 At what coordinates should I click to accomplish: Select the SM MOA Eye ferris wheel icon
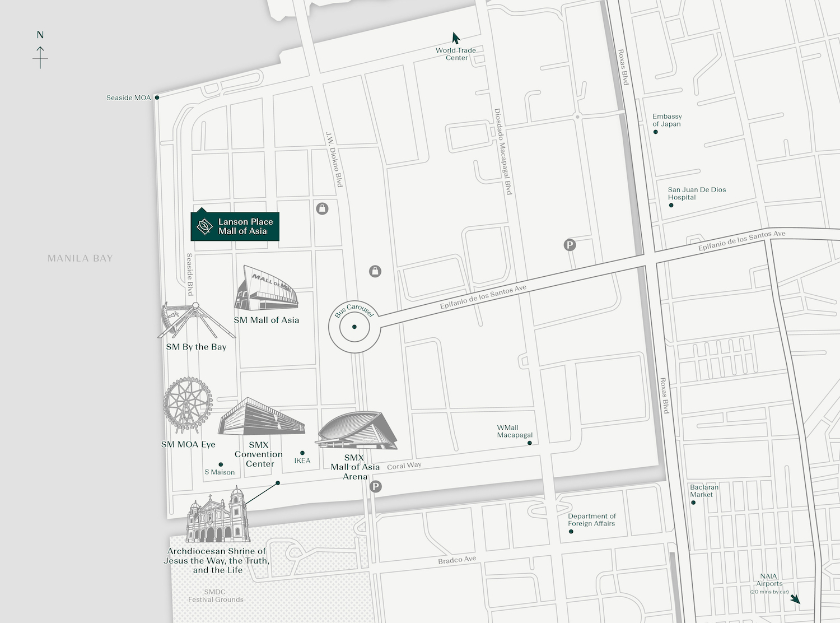188,405
